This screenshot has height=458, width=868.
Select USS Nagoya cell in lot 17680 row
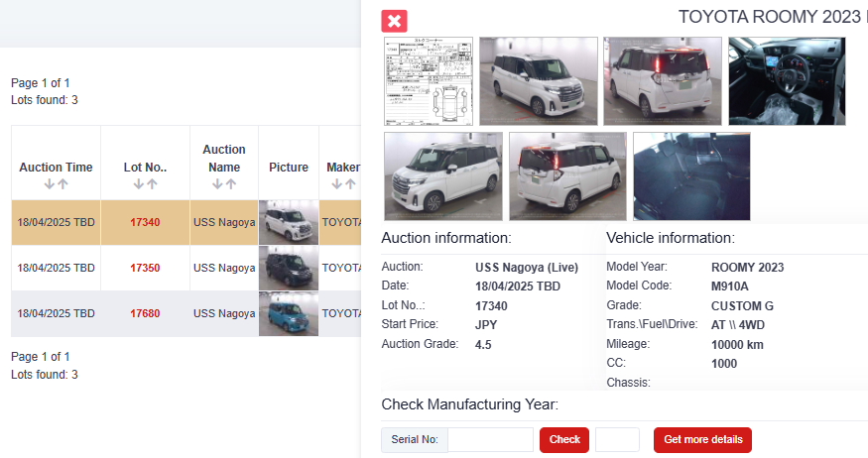coord(224,313)
